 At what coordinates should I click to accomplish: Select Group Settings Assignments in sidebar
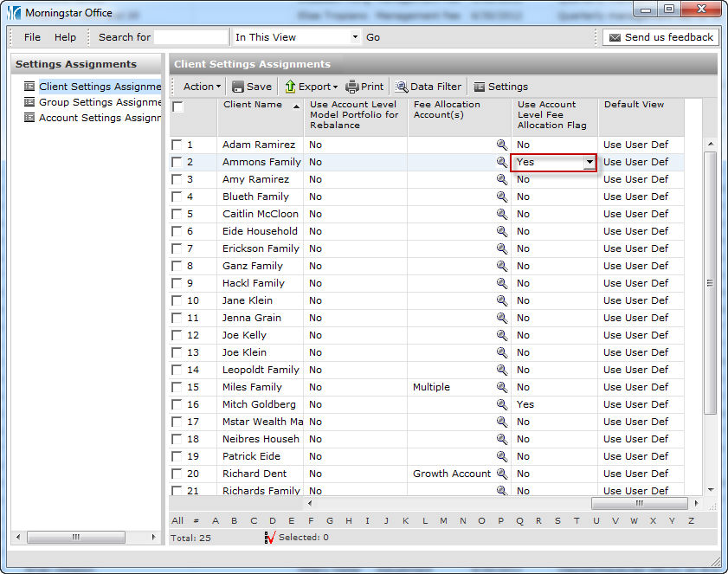(100, 102)
